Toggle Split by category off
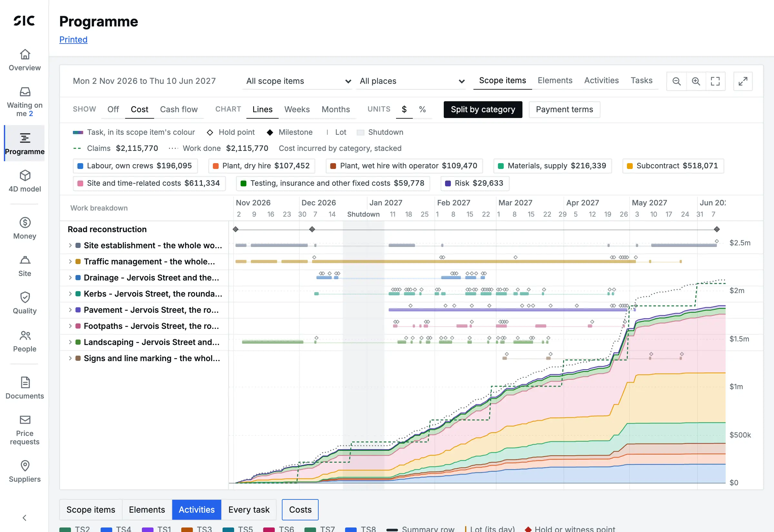The height and width of the screenshot is (532, 774). pyautogui.click(x=483, y=109)
